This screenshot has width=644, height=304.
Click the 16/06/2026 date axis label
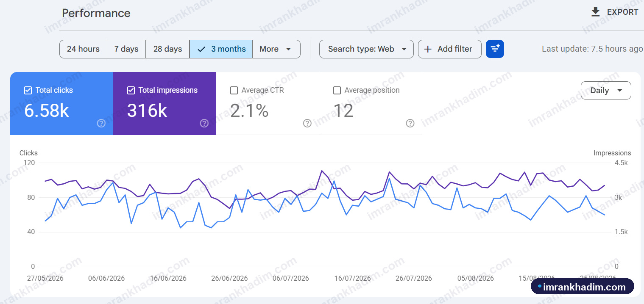pos(168,278)
